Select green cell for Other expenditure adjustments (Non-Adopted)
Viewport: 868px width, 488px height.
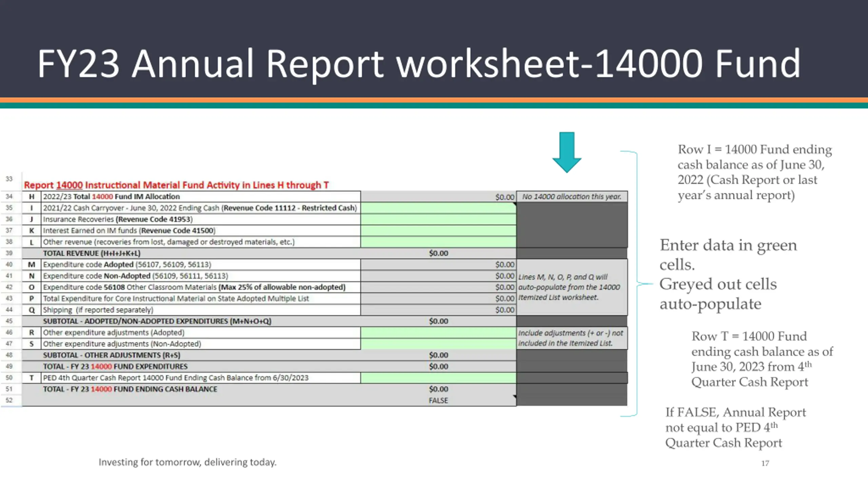click(438, 344)
